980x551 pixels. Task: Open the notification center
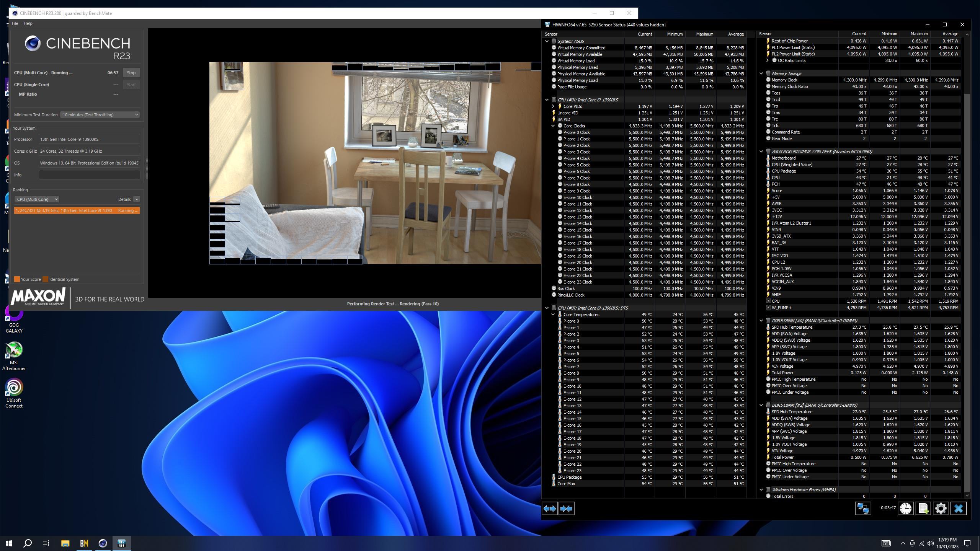coord(967,543)
